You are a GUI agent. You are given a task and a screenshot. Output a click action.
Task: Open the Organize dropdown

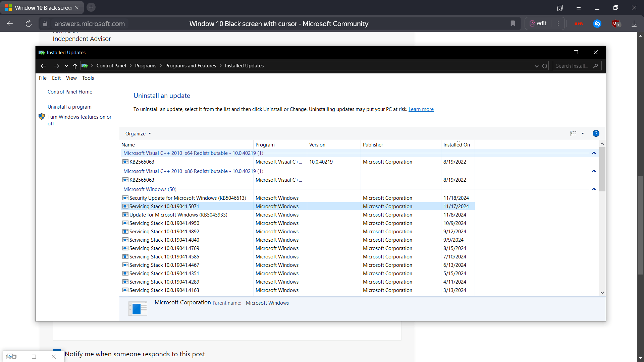pos(138,133)
